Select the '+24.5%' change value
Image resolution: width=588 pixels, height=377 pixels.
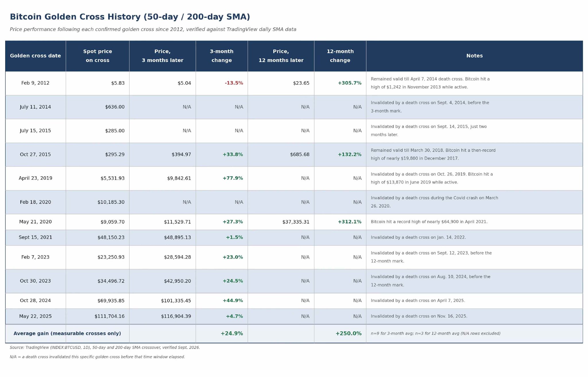(233, 281)
